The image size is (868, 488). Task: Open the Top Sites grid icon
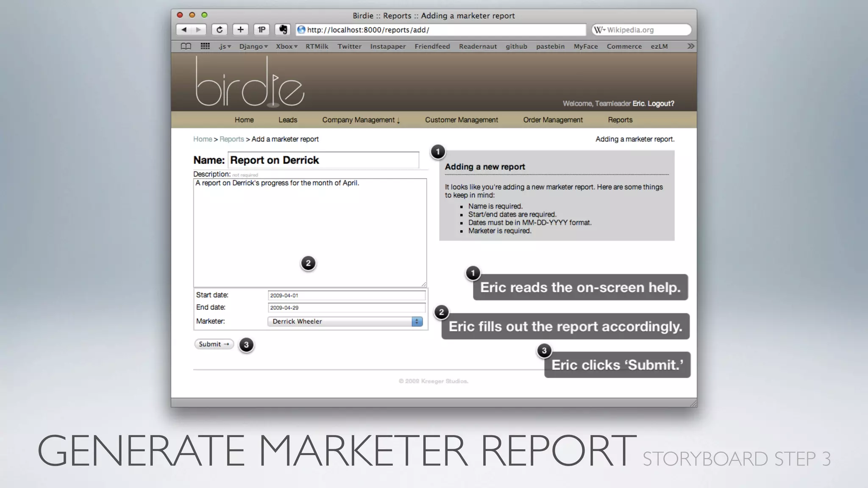pos(205,46)
